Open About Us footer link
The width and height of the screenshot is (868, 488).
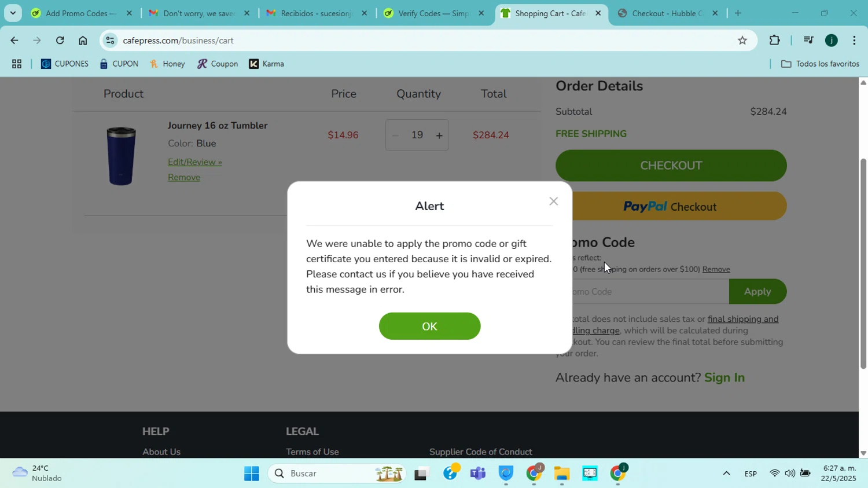pos(161,452)
